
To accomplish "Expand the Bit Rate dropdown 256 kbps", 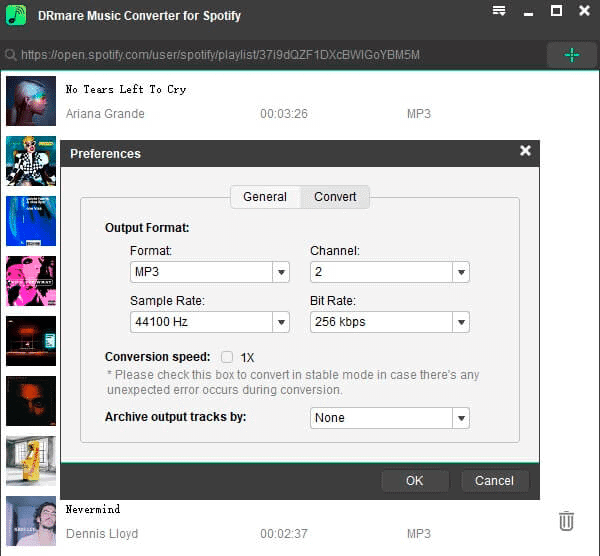I will pyautogui.click(x=390, y=322).
